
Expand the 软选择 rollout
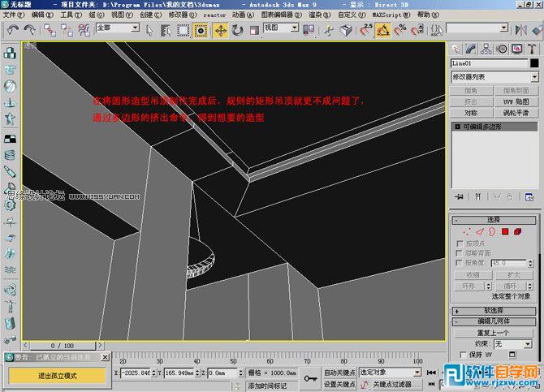494,311
